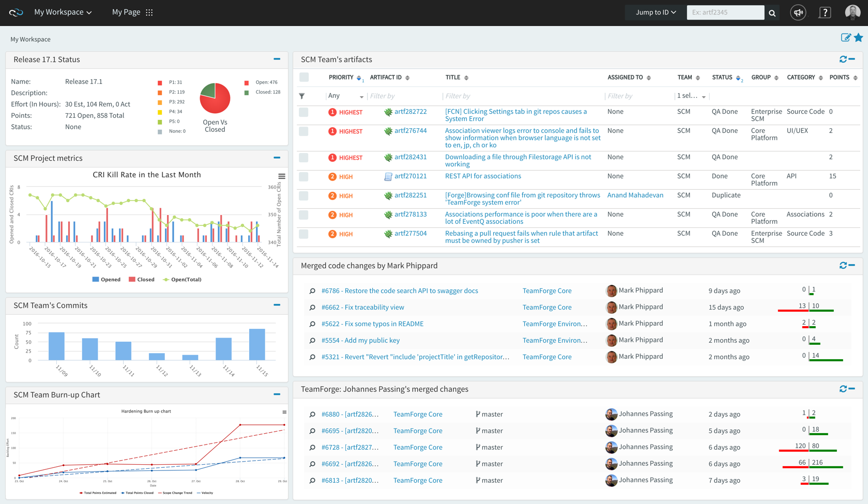Open the help question mark icon
The width and height of the screenshot is (868, 504).
click(x=825, y=12)
